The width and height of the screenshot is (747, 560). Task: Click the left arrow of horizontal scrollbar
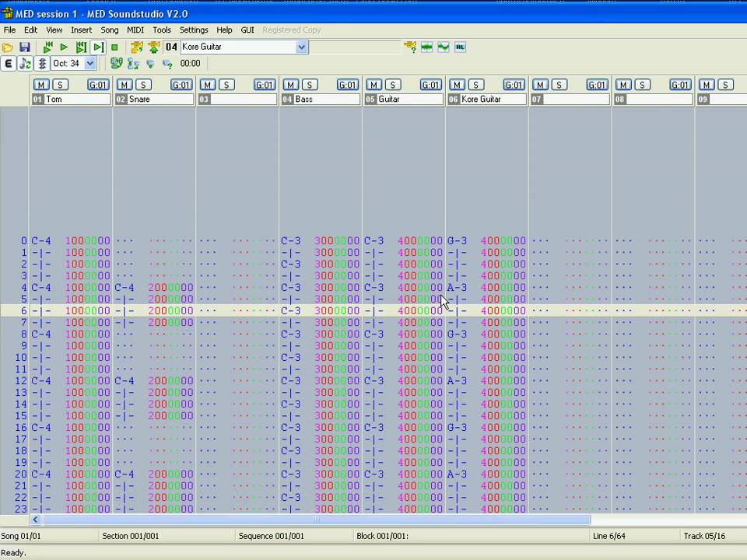click(35, 520)
